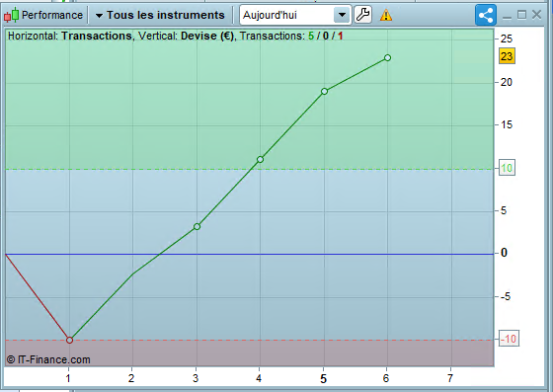This screenshot has height=392, width=553.
Task: Click the red losing transactions count 1
Action: pyautogui.click(x=341, y=36)
